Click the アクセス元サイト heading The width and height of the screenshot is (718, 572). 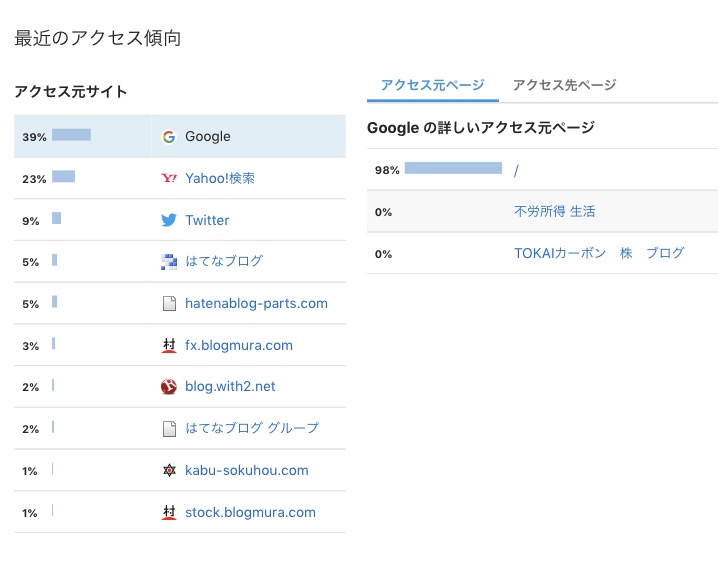pyautogui.click(x=71, y=92)
